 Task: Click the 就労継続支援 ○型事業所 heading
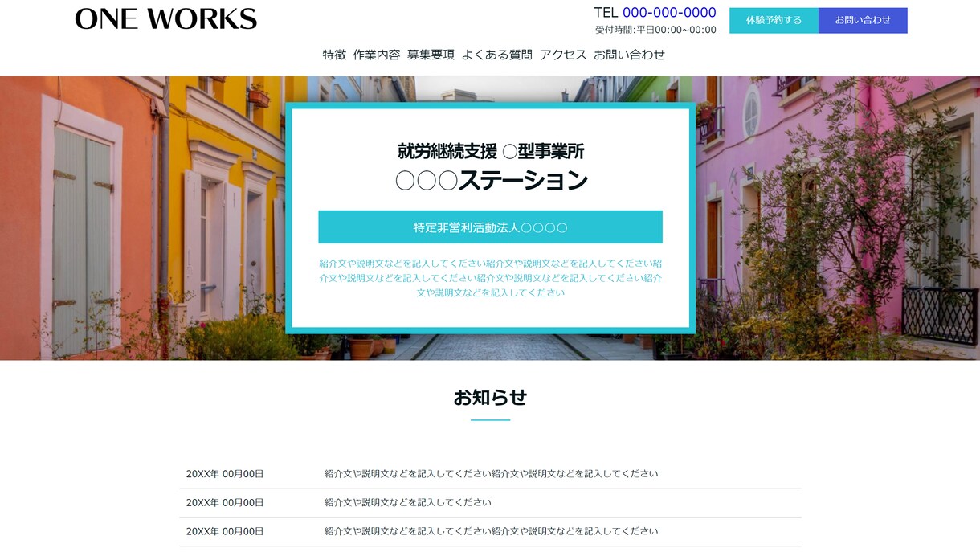(x=491, y=151)
